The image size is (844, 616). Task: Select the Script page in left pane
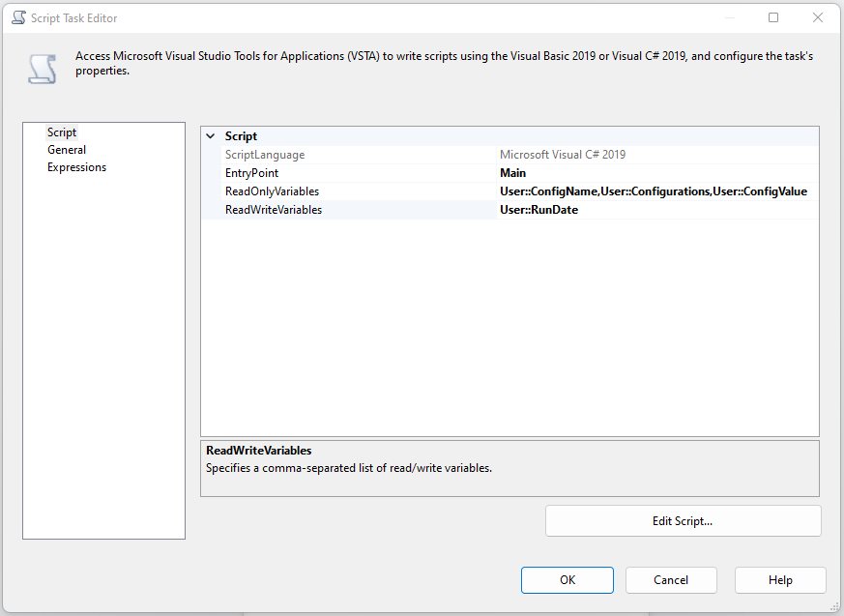pos(62,132)
